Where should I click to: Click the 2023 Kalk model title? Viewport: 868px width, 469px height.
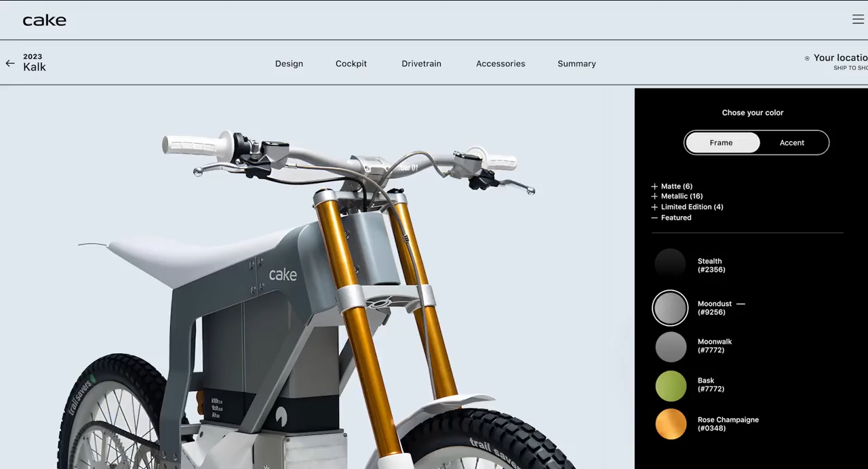pos(35,63)
